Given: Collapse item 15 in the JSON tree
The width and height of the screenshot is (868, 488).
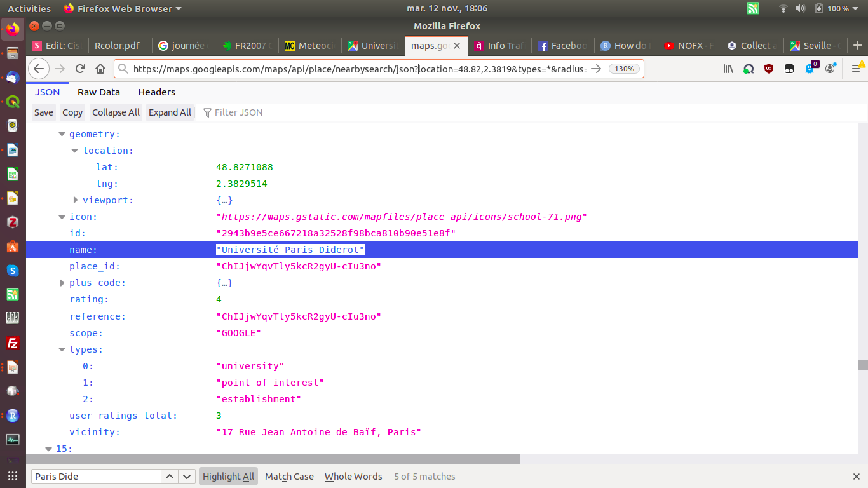Looking at the screenshot, I should click(48, 449).
